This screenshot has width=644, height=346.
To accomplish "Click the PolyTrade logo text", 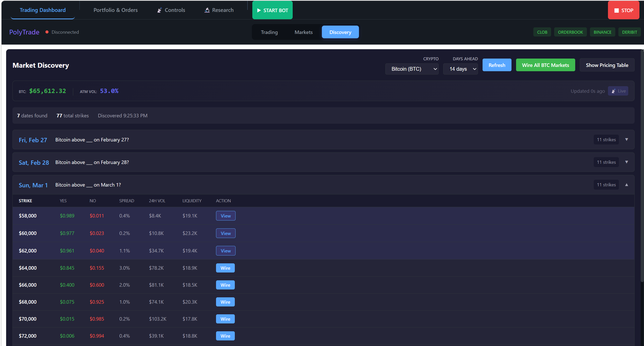I will click(24, 32).
